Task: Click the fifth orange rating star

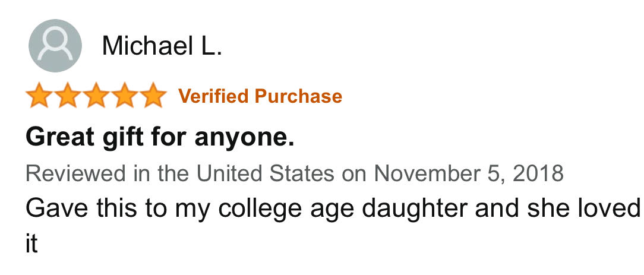Action: [x=153, y=95]
